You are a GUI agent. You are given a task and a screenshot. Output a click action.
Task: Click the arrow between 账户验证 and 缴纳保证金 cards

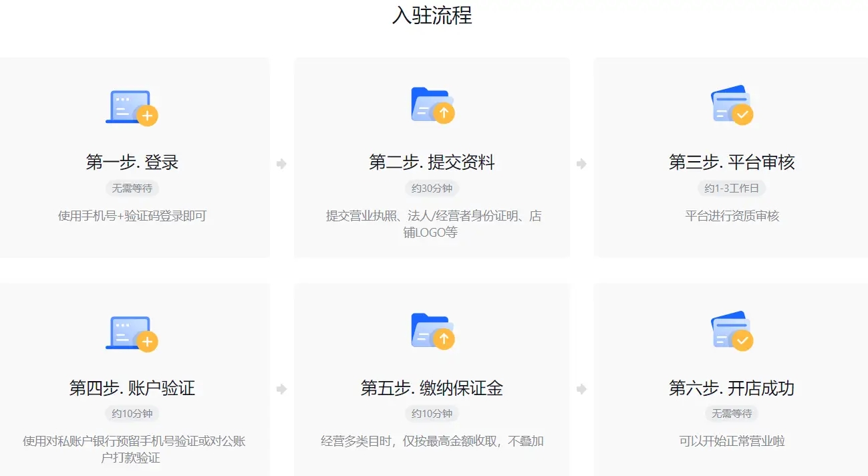pyautogui.click(x=281, y=389)
